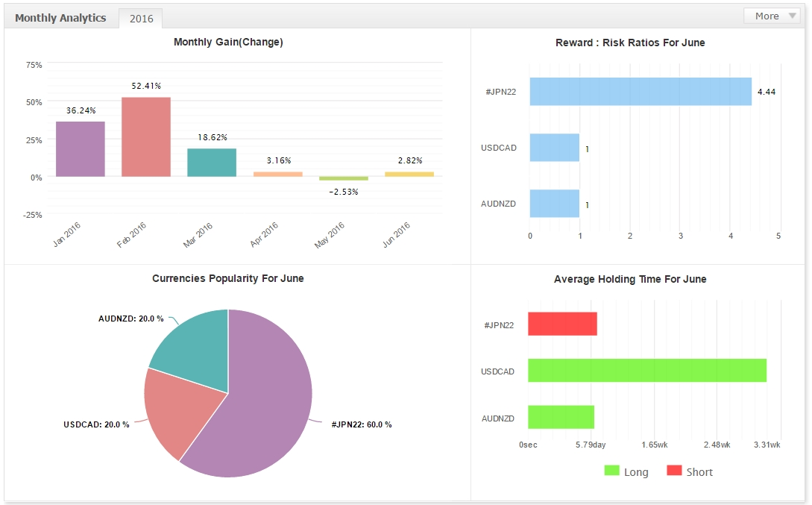This screenshot has width=812, height=505.
Task: Click the green Long legend swatch
Action: click(x=611, y=470)
